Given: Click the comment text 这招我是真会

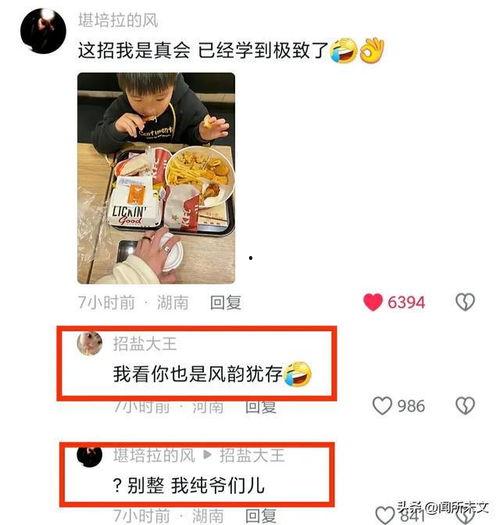Looking at the screenshot, I should 134,51.
